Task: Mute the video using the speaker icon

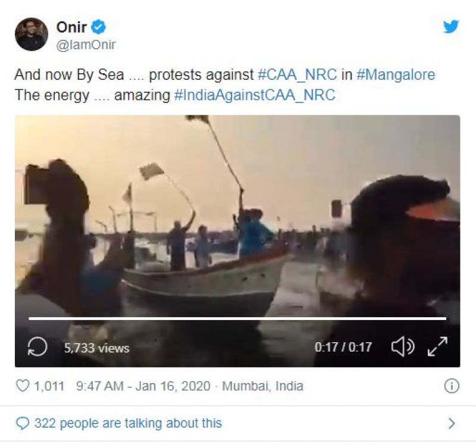Action: click(402, 347)
